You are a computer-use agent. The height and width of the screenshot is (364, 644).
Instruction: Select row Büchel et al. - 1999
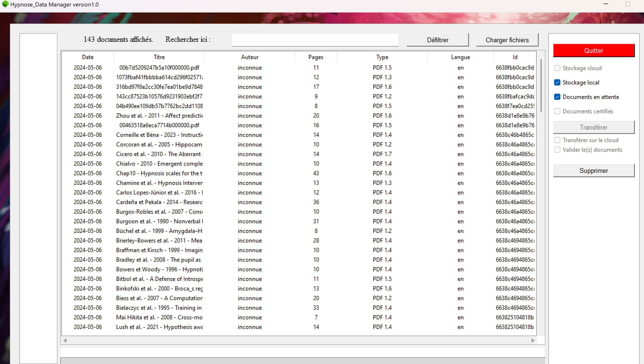[299, 231]
